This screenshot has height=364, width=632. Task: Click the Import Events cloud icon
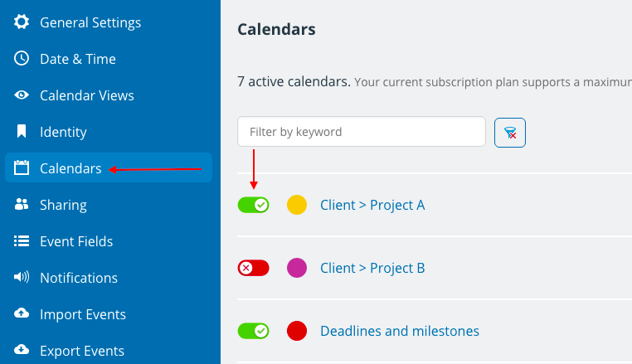[22, 313]
